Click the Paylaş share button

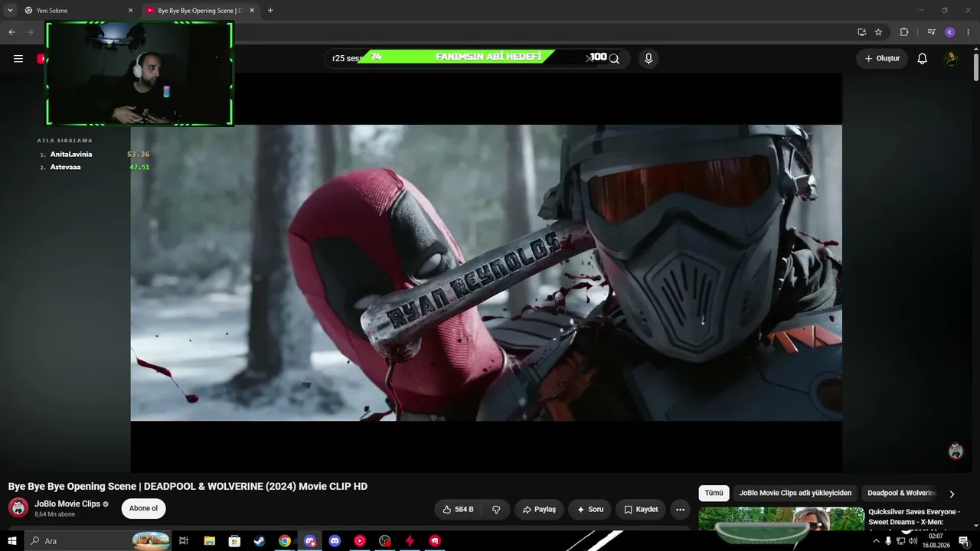coord(539,510)
